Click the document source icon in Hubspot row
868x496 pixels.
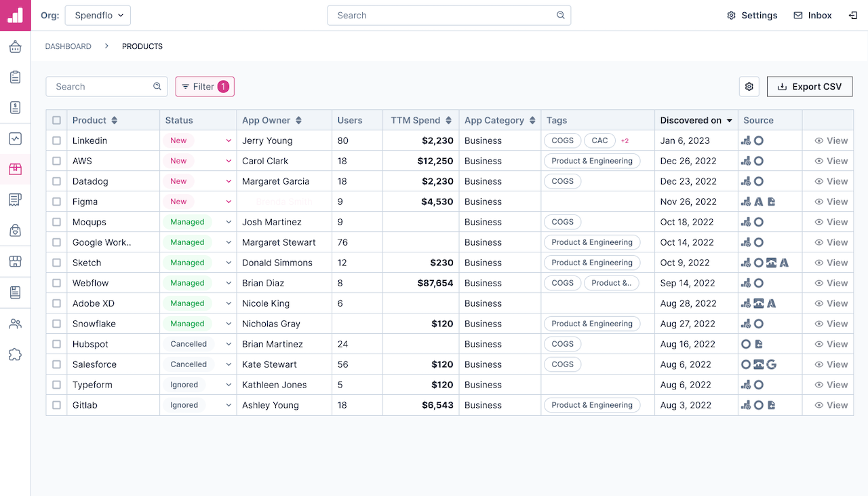coord(759,344)
